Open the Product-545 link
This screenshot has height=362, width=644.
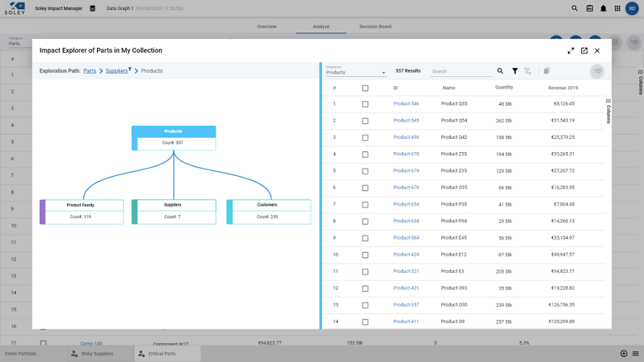pyautogui.click(x=406, y=120)
